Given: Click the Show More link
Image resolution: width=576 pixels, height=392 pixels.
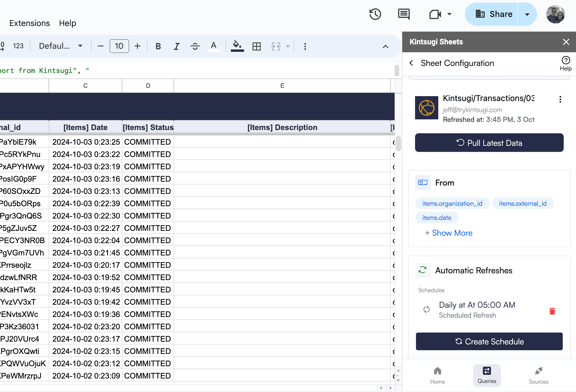Looking at the screenshot, I should pos(448,233).
